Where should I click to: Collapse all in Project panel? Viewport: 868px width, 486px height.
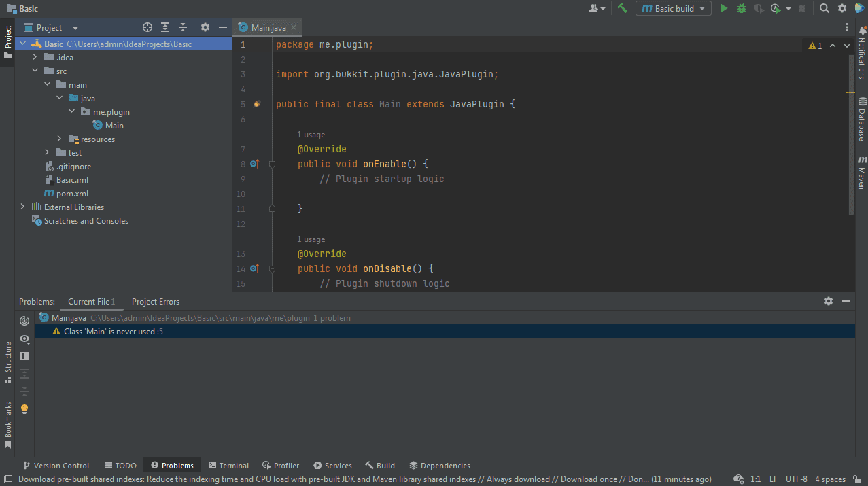(x=183, y=27)
